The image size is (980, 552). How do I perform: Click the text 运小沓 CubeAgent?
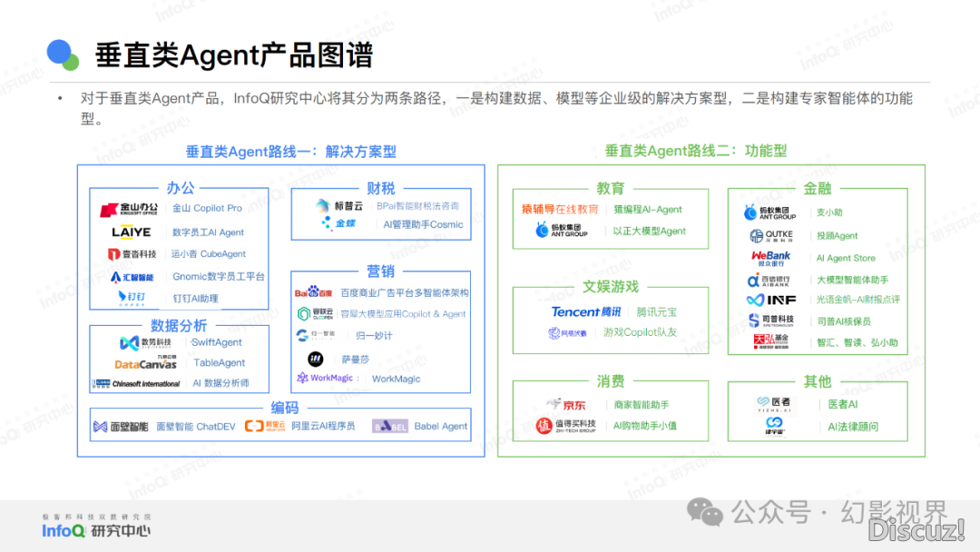click(x=209, y=254)
